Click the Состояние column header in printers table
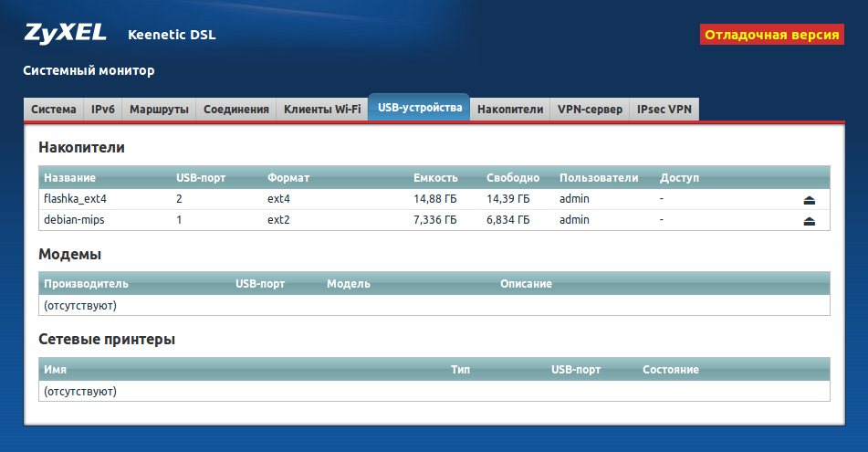868x452 pixels. point(670,370)
